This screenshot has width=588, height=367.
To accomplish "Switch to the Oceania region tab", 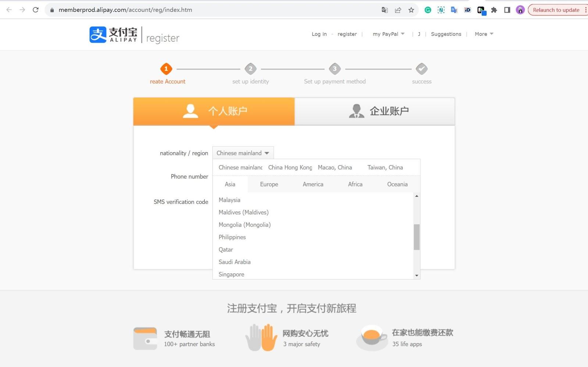I will click(397, 184).
